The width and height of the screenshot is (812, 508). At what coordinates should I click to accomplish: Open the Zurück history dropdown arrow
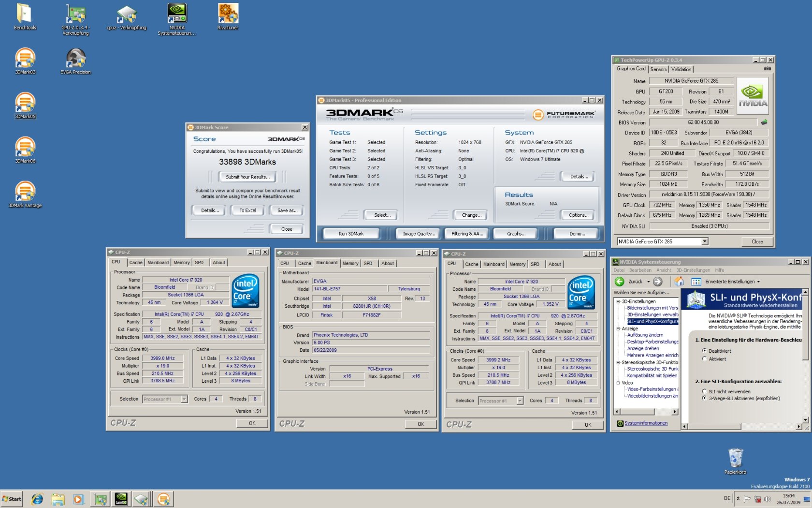648,282
